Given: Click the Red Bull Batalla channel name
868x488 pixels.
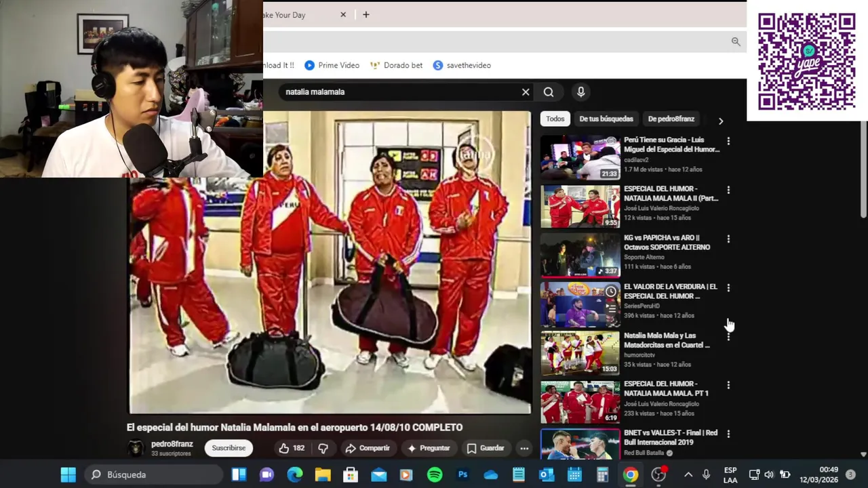Looking at the screenshot, I should click(644, 453).
